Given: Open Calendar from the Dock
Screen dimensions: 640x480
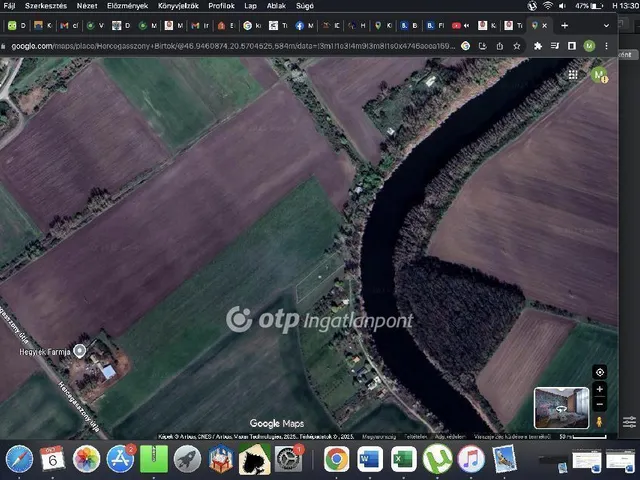Looking at the screenshot, I should (x=52, y=459).
